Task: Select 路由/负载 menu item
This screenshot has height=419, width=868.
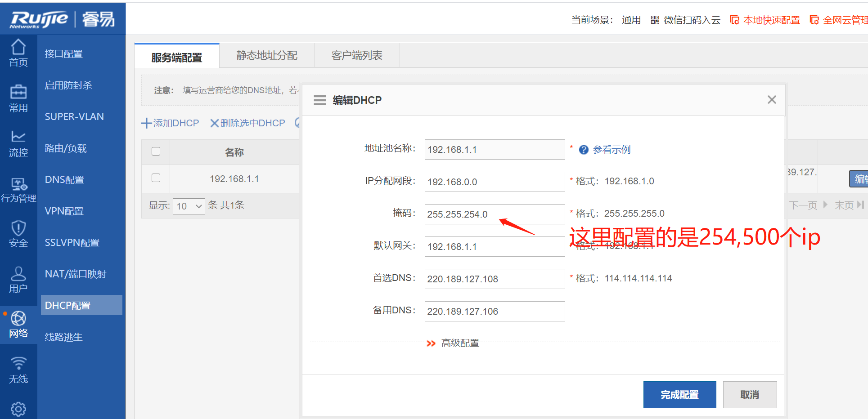Action: (x=66, y=148)
